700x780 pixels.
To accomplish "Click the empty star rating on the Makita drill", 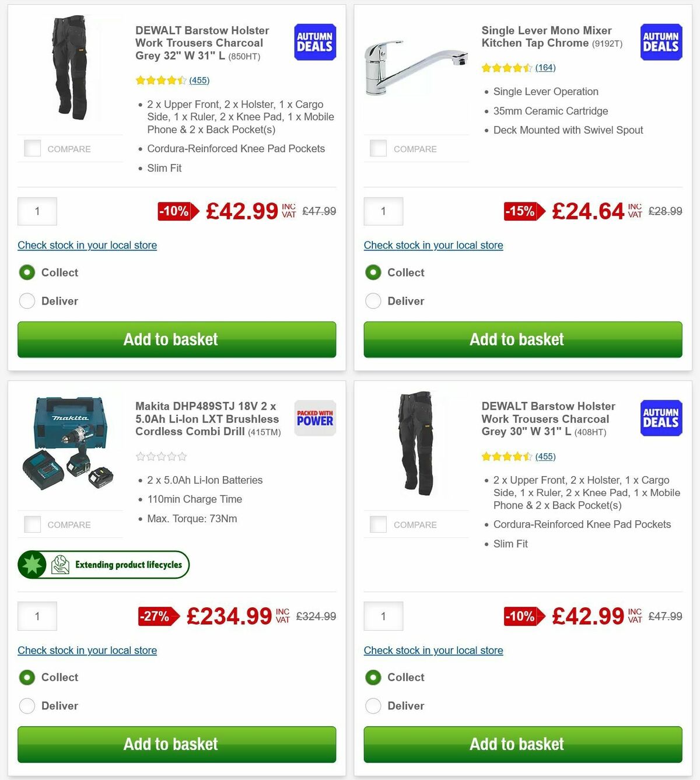I will 161,456.
